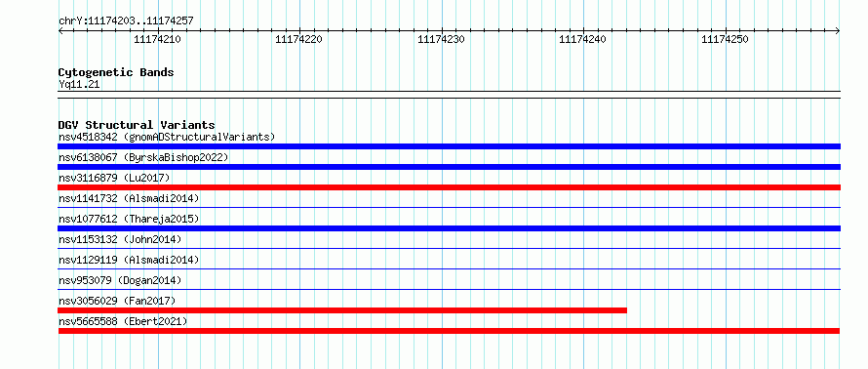Click the chrY:11174203..11174257 coordinate label
Image resolution: width=868 pixels, height=369 pixels.
click(x=126, y=21)
